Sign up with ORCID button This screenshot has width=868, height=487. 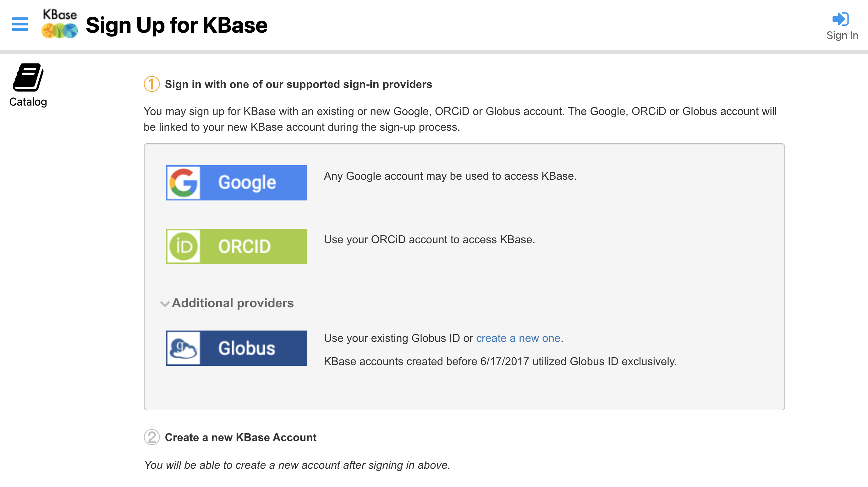(237, 246)
